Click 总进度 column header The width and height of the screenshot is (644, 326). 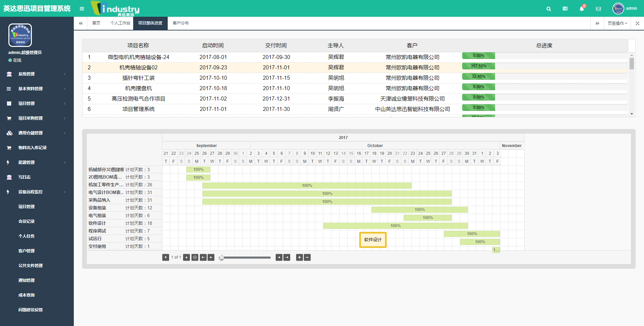pyautogui.click(x=544, y=46)
